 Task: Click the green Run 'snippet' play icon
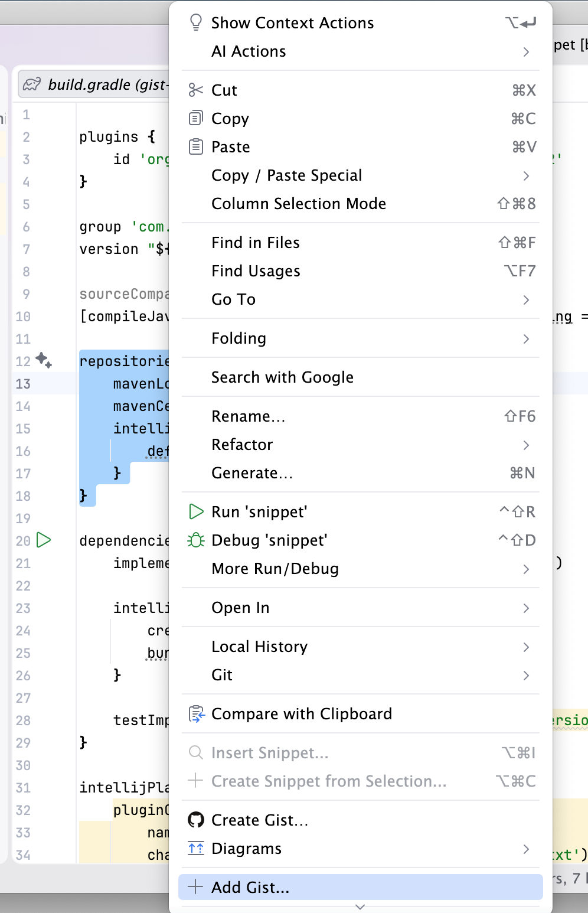[x=195, y=511]
